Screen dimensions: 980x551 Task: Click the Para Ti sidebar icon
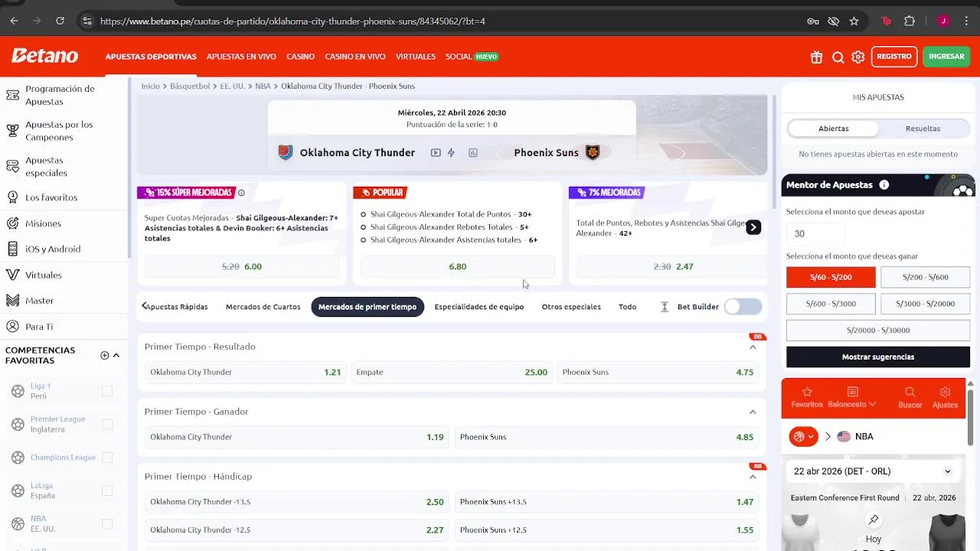(12, 326)
